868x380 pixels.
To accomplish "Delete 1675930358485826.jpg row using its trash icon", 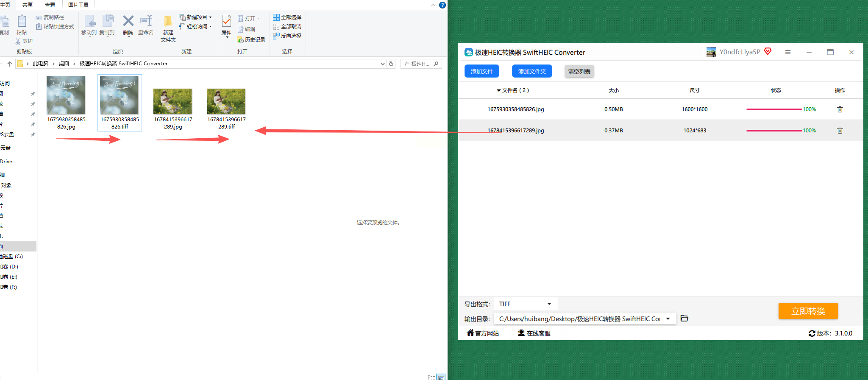I will click(840, 109).
